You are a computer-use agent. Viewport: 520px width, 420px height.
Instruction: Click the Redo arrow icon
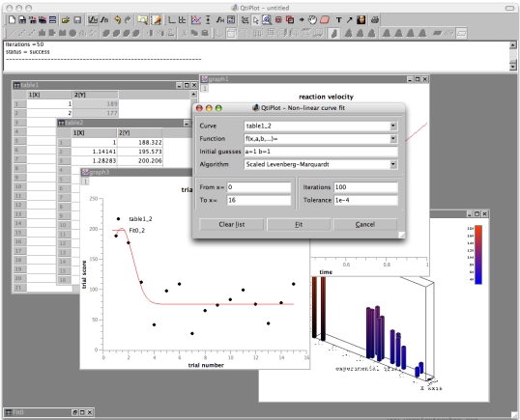(x=128, y=20)
